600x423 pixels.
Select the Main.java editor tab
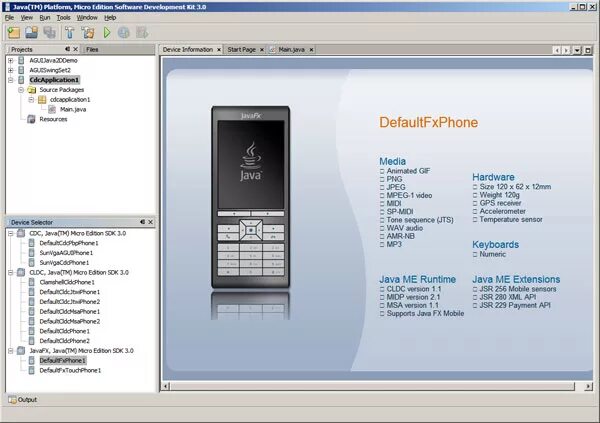pyautogui.click(x=291, y=49)
